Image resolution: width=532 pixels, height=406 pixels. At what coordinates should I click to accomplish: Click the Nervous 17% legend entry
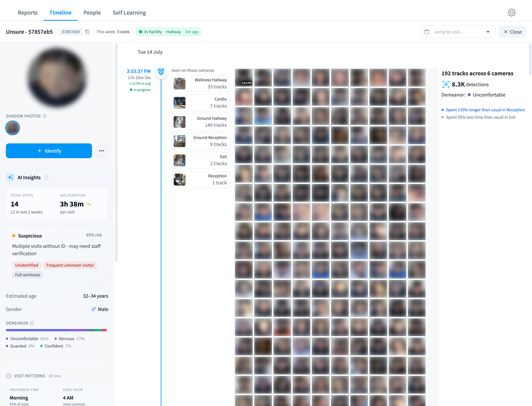[70, 339]
